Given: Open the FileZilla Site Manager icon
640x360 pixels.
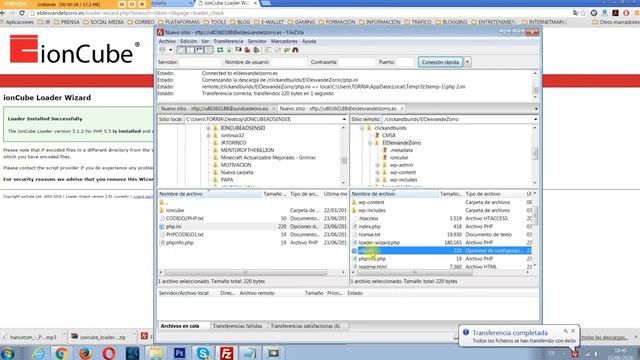Looking at the screenshot, I should click(x=162, y=50).
